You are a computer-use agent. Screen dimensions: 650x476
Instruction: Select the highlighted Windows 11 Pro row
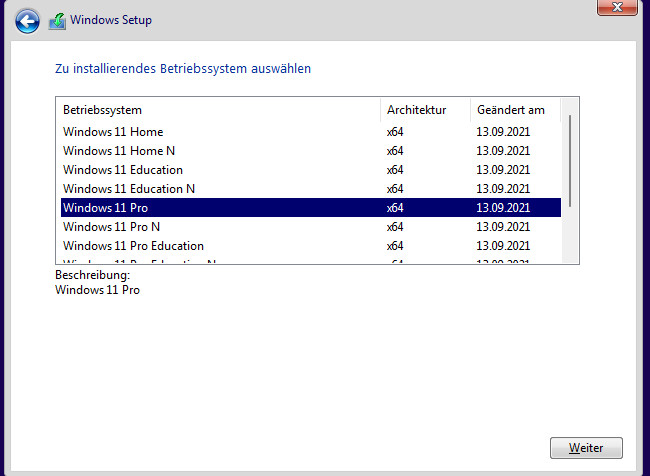pyautogui.click(x=105, y=208)
